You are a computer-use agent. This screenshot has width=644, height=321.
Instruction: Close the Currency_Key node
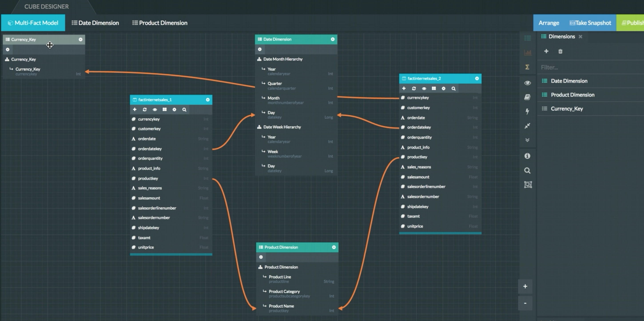80,40
